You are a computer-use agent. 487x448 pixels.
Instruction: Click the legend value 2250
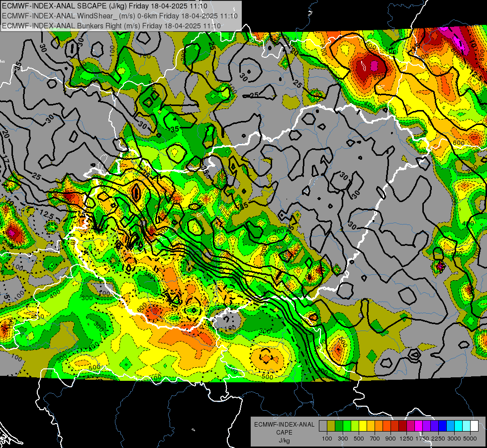click(x=438, y=439)
